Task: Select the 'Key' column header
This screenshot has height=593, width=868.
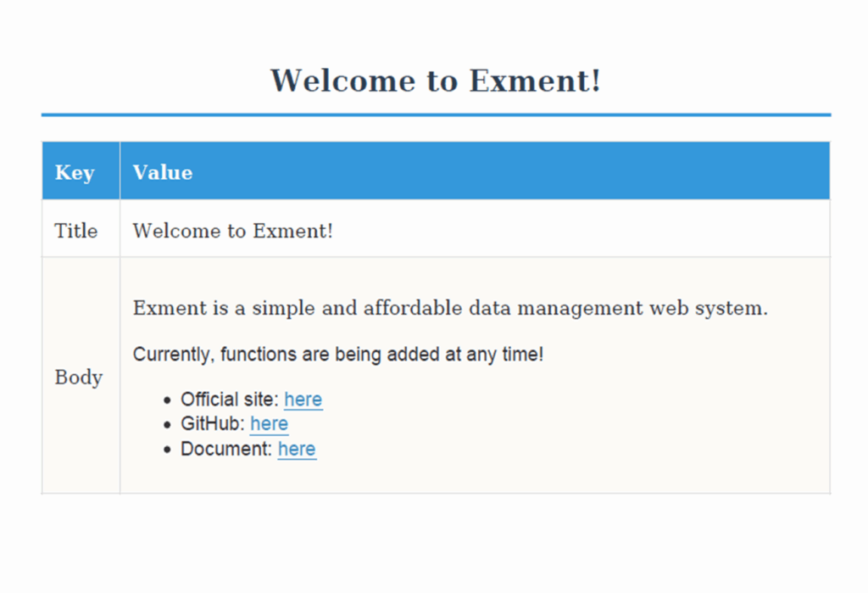Action: [x=81, y=171]
